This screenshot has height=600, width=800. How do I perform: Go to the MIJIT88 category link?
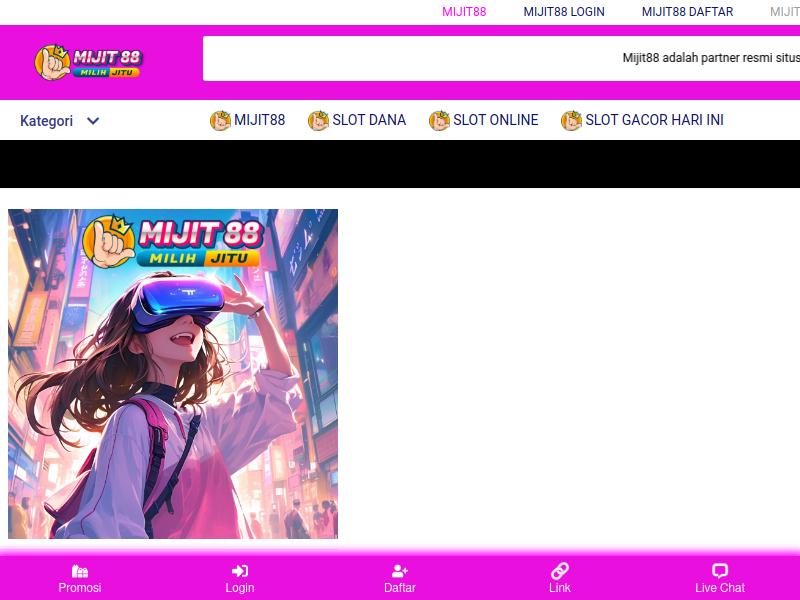[260, 120]
